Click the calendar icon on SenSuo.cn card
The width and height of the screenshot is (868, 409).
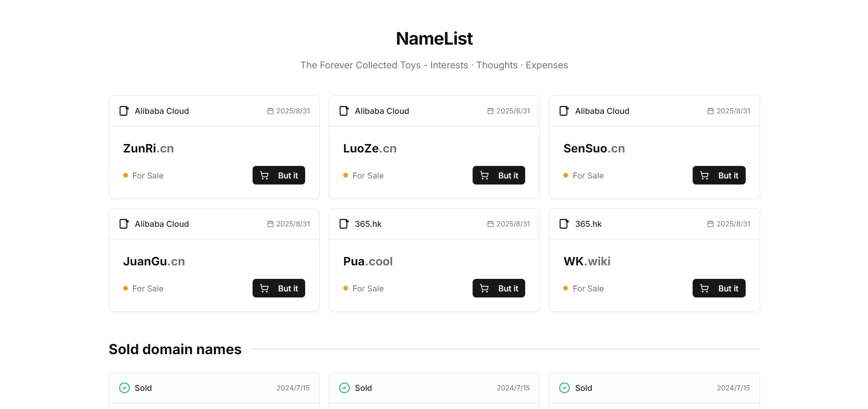click(710, 111)
